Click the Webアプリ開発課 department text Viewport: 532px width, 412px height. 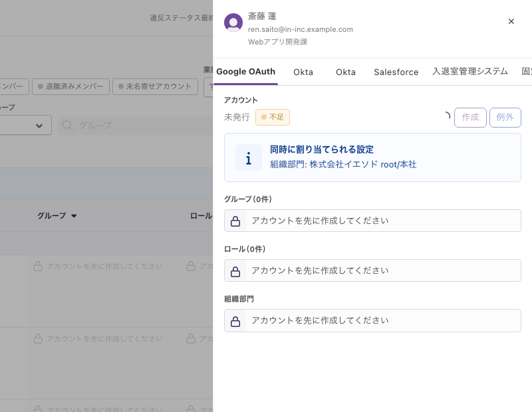coord(277,42)
